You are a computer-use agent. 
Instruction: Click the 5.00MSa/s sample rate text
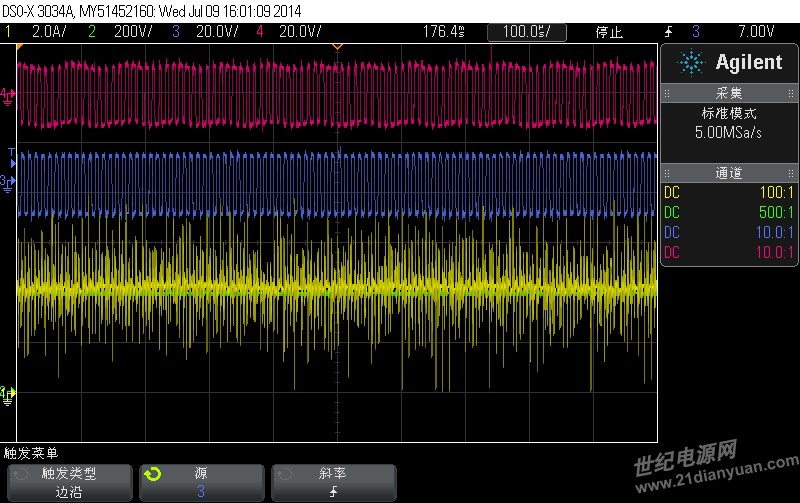(728, 133)
